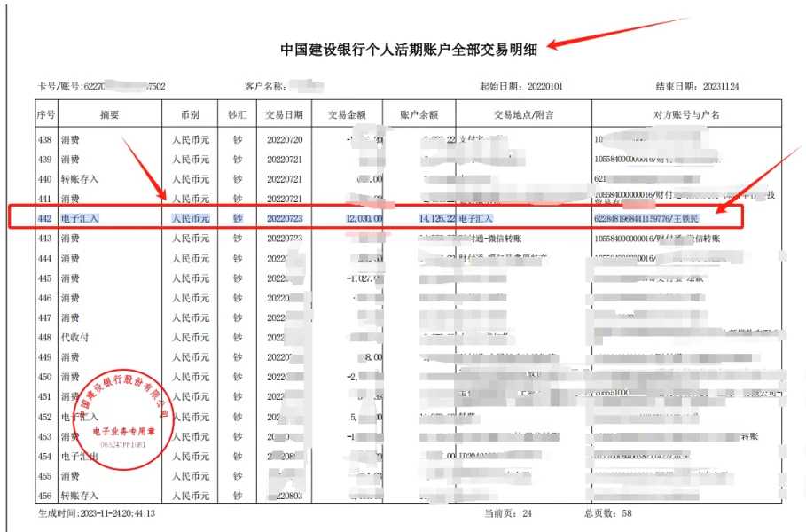The height and width of the screenshot is (532, 806).
Task: Select serial number 438
Action: [44, 140]
